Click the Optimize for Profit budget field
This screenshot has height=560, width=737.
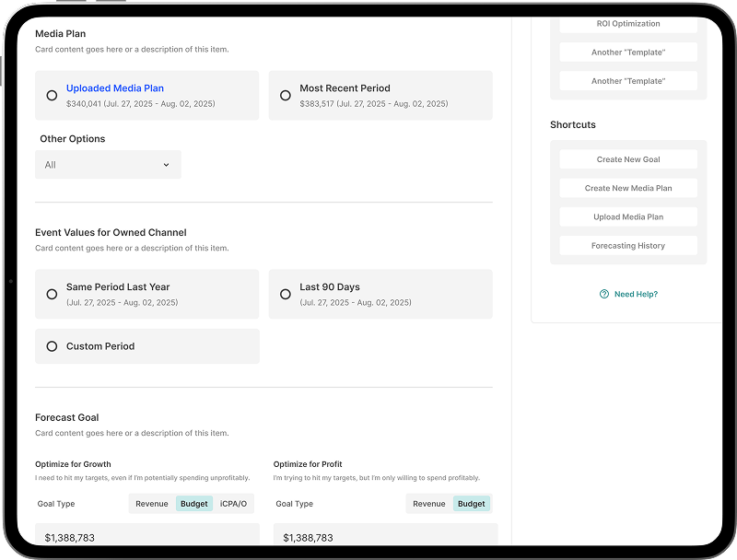coord(385,535)
